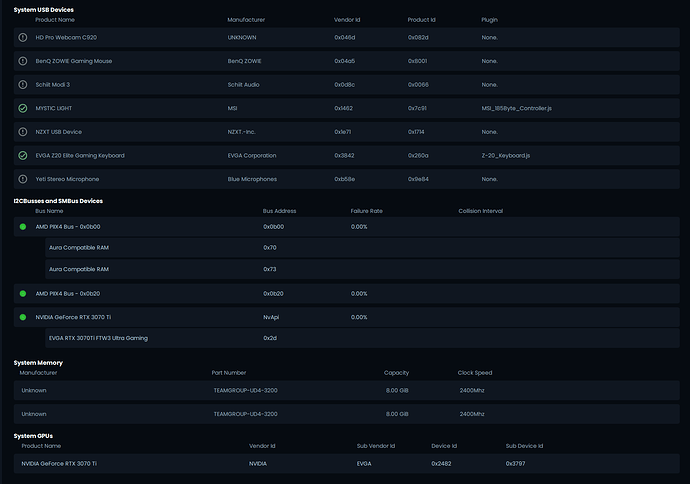Click first memory 8.00 GiB capacity value

[x=397, y=390]
